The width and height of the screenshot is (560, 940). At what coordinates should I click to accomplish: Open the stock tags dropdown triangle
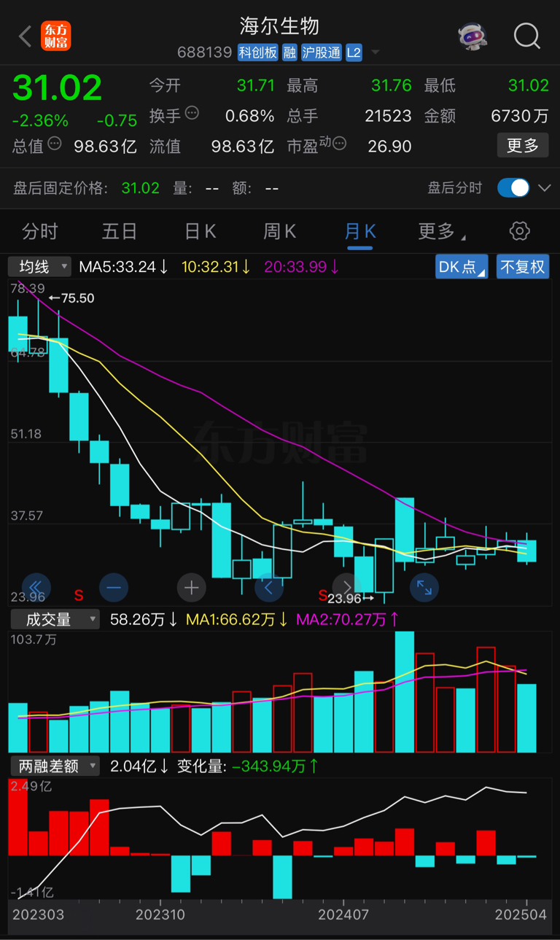coord(375,53)
